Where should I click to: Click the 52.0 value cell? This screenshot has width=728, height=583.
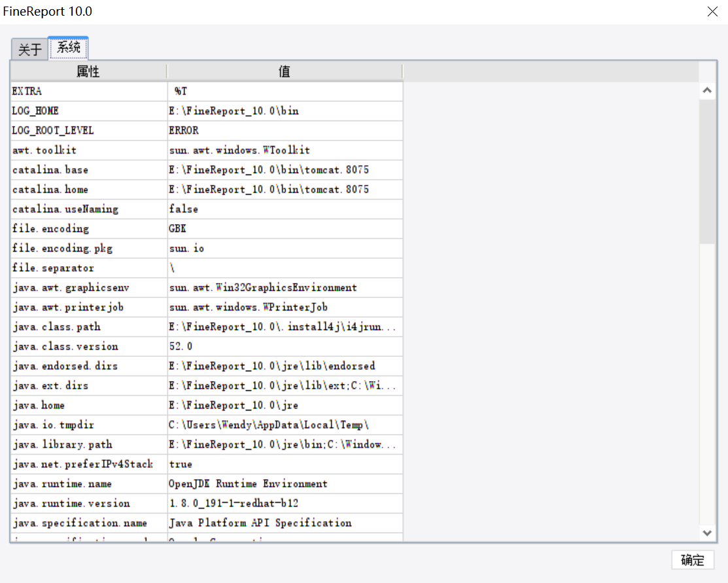(285, 346)
